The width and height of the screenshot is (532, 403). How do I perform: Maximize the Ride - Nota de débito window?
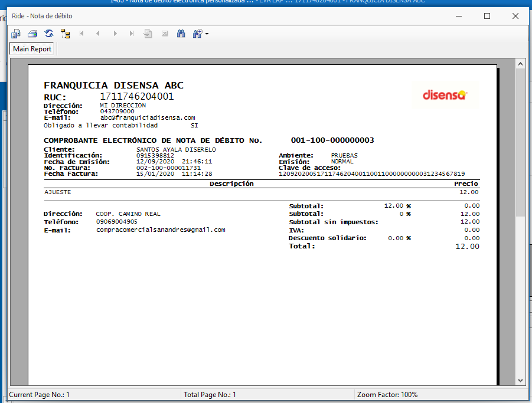coord(487,16)
